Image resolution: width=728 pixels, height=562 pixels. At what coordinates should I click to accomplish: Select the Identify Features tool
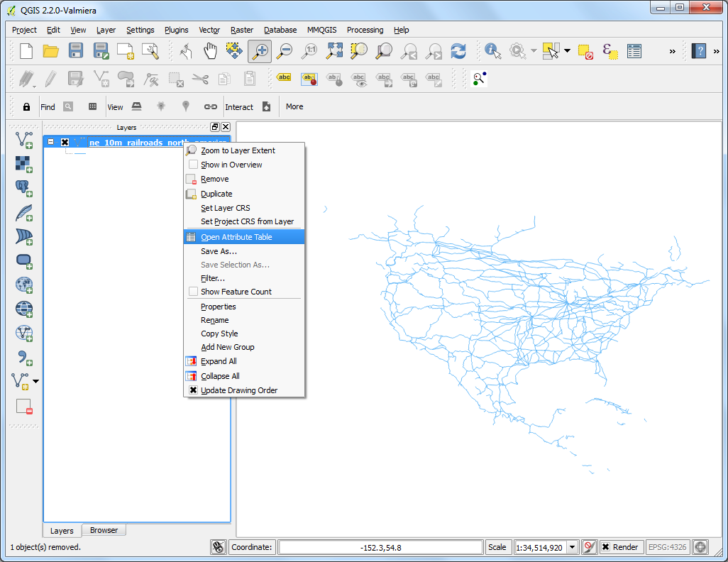point(492,50)
